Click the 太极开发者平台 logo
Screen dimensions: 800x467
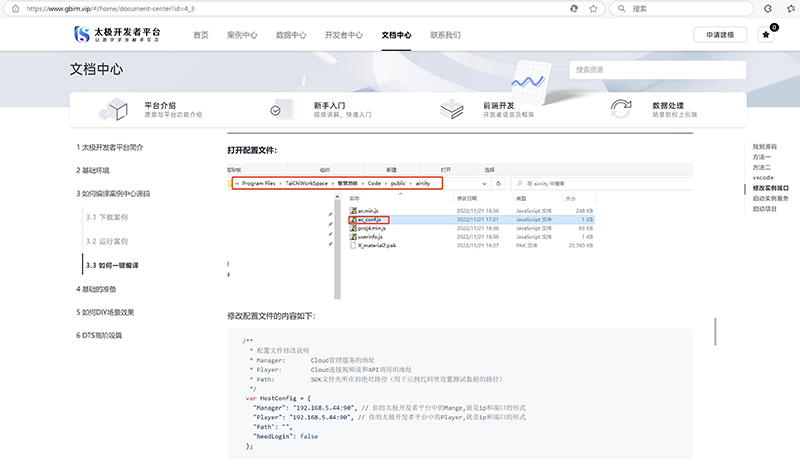click(117, 34)
